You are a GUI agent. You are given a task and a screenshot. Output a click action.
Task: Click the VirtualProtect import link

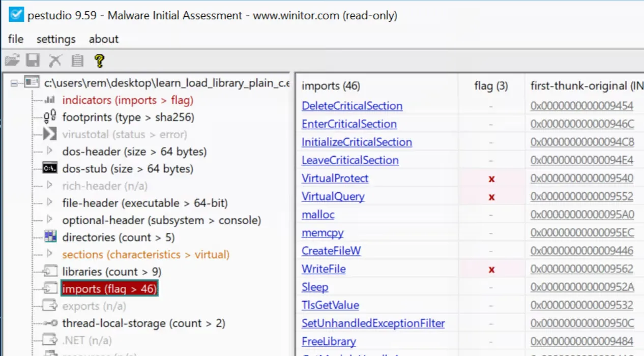[335, 179]
